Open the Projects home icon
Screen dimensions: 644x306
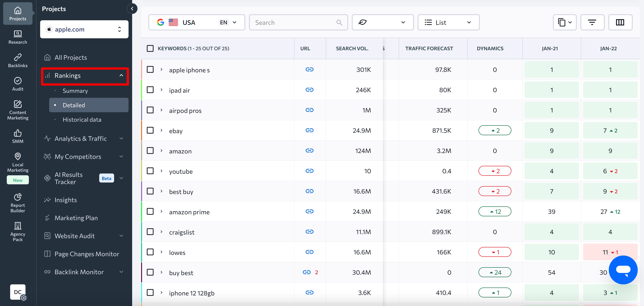pyautogui.click(x=18, y=14)
